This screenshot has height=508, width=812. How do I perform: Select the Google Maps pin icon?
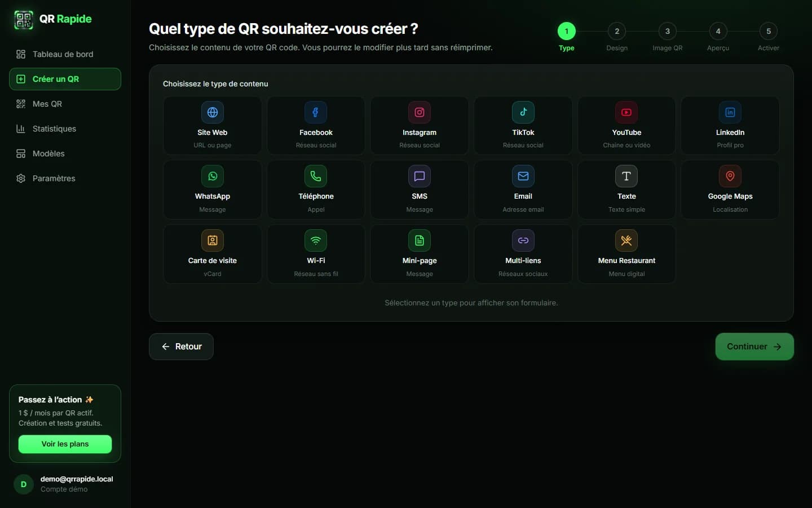730,176
